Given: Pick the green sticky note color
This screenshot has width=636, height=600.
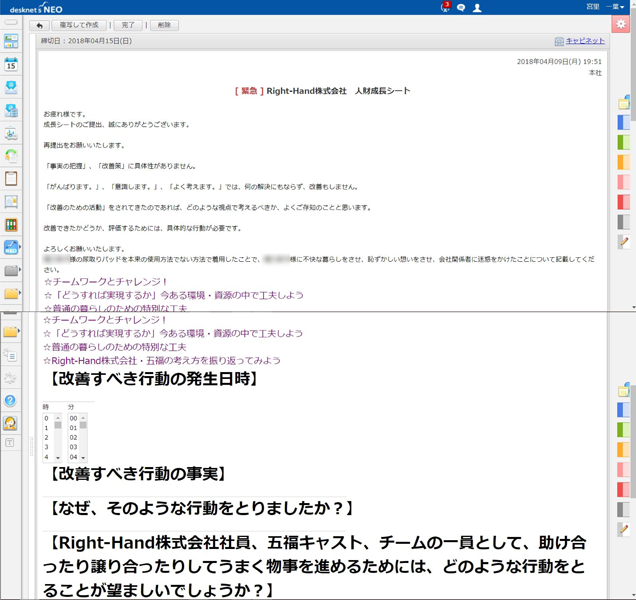Looking at the screenshot, I should (623, 143).
